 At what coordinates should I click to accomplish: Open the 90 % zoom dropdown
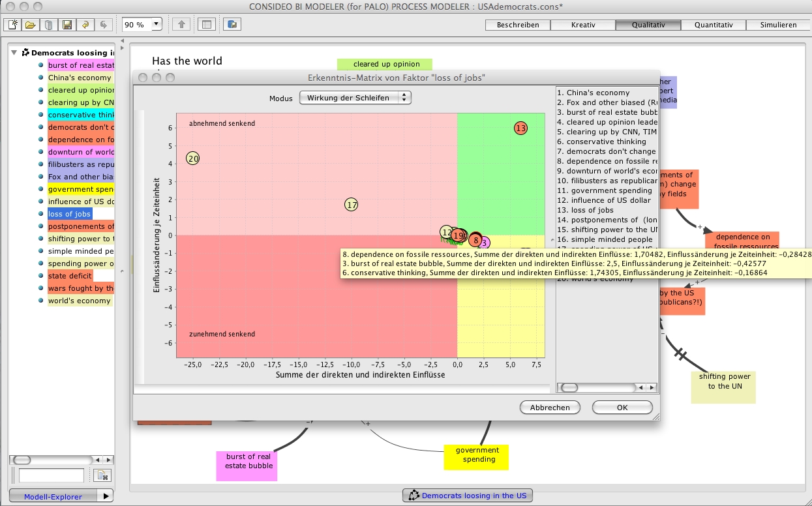[156, 25]
